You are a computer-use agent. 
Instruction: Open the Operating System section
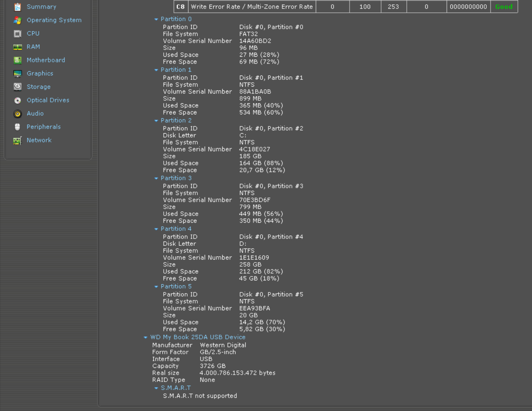[54, 20]
